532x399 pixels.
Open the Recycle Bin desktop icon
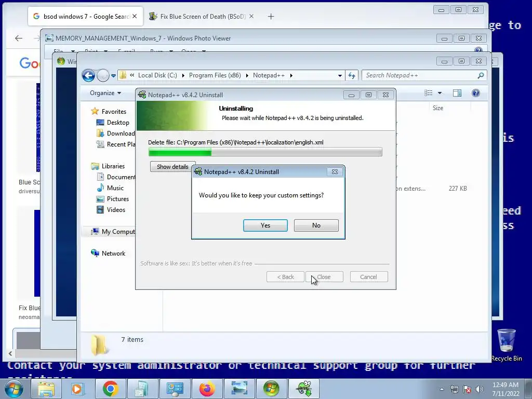[506, 345]
